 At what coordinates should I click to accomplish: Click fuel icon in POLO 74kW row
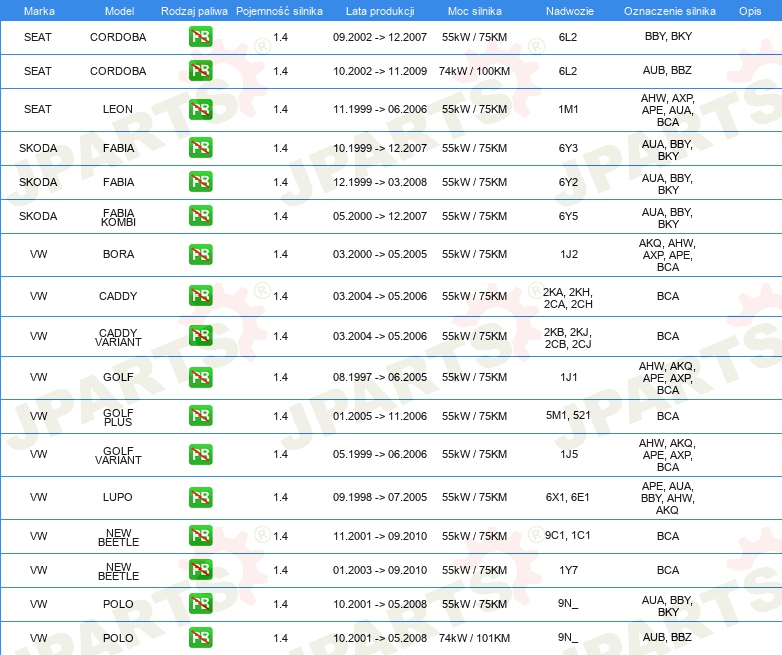click(200, 638)
